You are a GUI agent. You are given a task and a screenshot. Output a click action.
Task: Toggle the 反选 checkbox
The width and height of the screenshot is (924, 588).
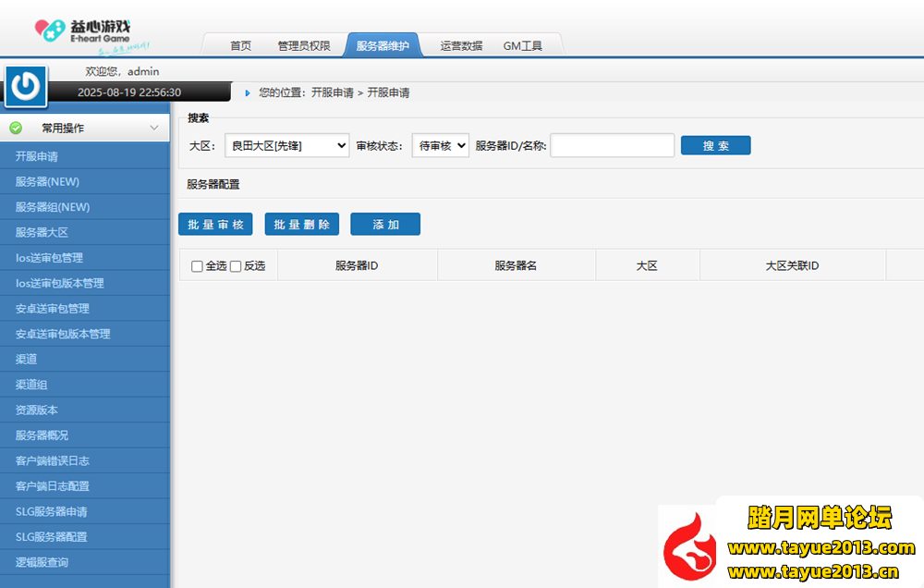236,266
